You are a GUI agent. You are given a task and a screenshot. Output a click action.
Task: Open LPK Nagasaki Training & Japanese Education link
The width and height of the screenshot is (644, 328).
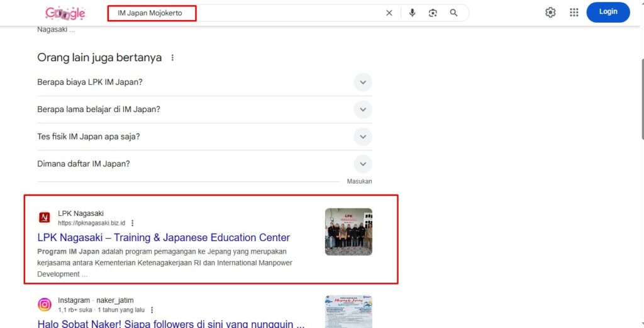pos(164,237)
